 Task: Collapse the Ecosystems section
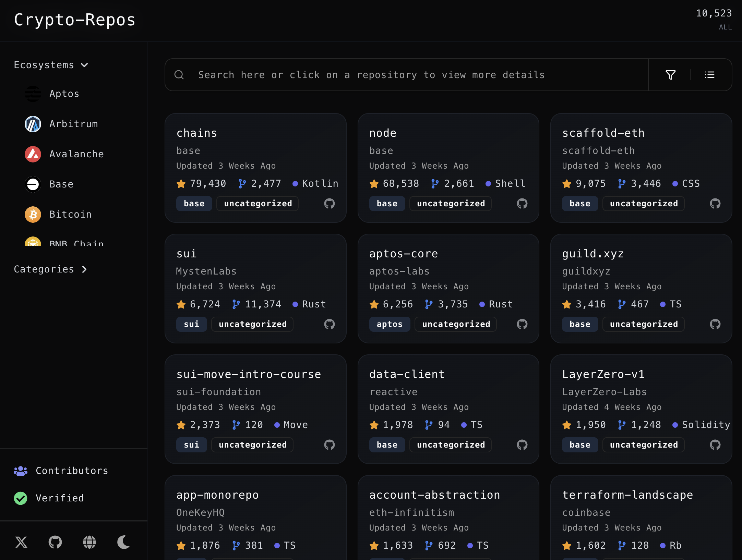coord(51,65)
